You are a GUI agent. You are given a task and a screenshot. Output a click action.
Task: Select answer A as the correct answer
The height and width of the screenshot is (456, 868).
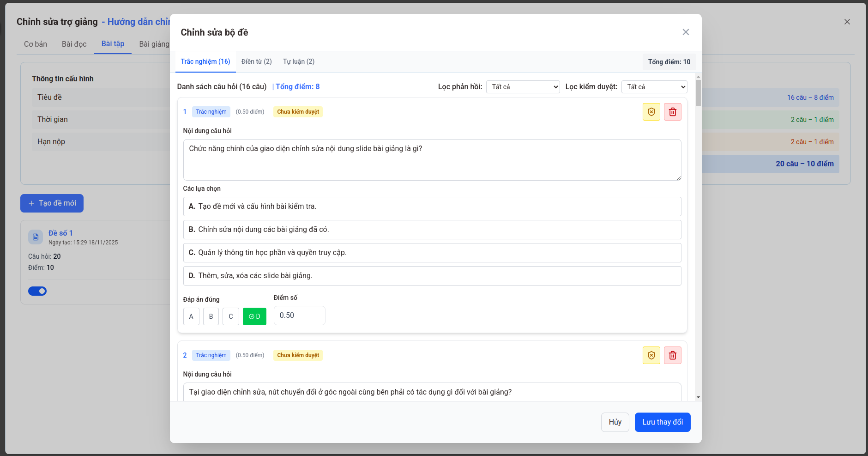point(191,316)
